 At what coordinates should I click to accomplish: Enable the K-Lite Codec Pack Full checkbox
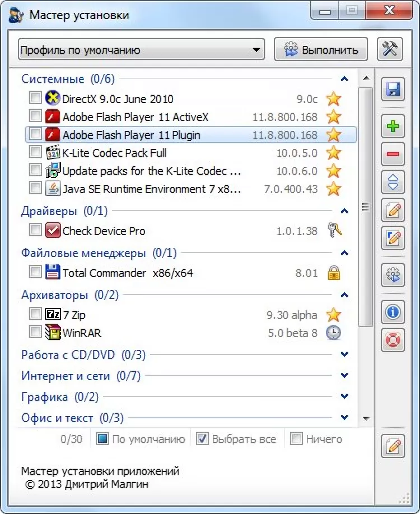[x=35, y=152]
